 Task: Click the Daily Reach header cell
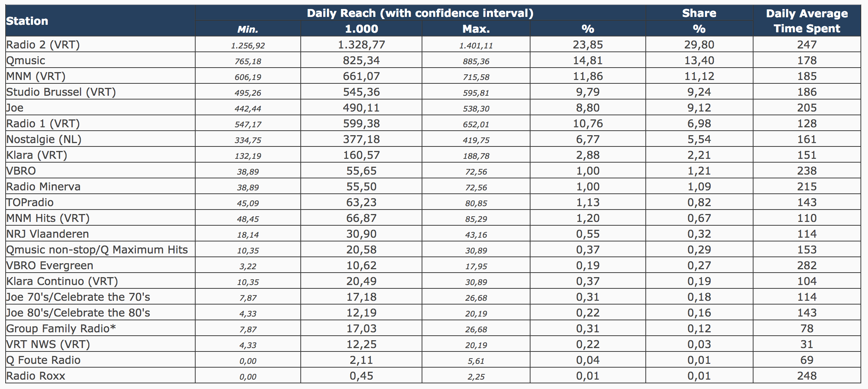[x=420, y=13]
